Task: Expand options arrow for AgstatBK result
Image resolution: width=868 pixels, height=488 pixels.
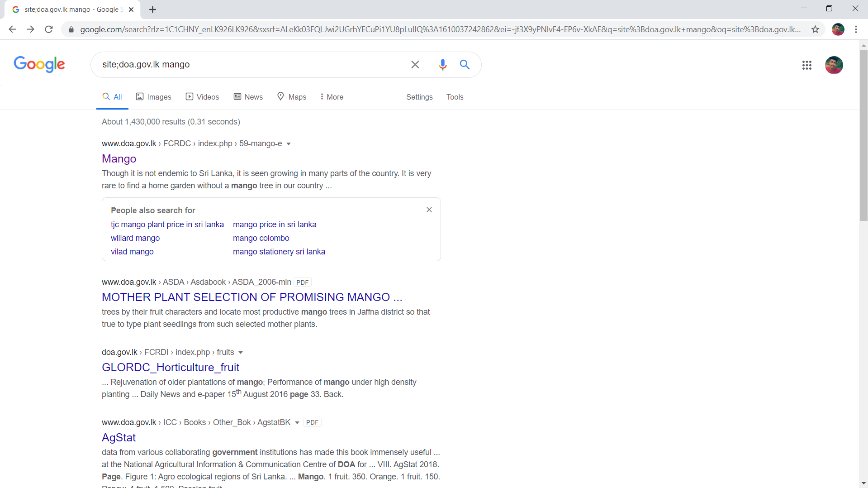Action: point(297,423)
